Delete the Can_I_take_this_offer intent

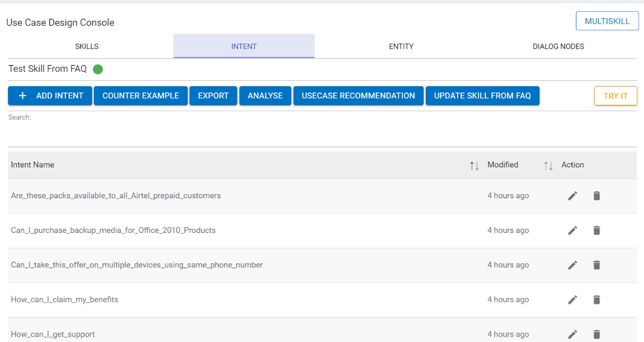(x=597, y=265)
